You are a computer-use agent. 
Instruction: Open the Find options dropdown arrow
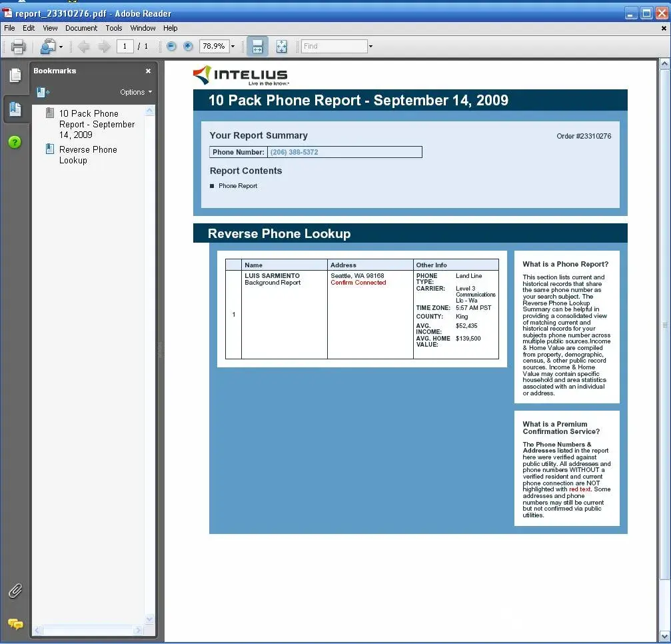(x=370, y=47)
